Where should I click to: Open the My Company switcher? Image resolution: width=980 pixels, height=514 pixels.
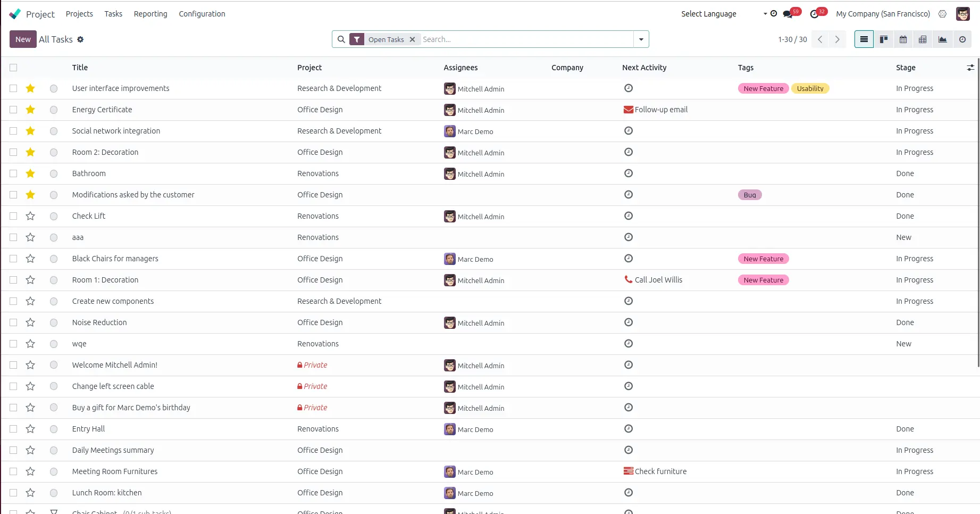[x=883, y=14]
